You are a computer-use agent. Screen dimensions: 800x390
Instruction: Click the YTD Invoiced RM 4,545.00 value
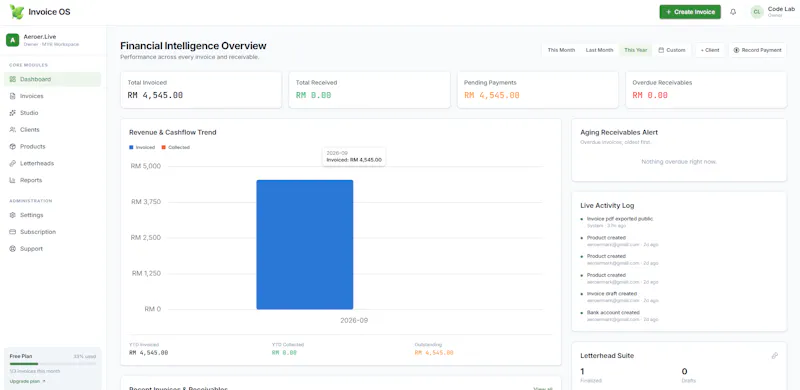click(x=148, y=353)
